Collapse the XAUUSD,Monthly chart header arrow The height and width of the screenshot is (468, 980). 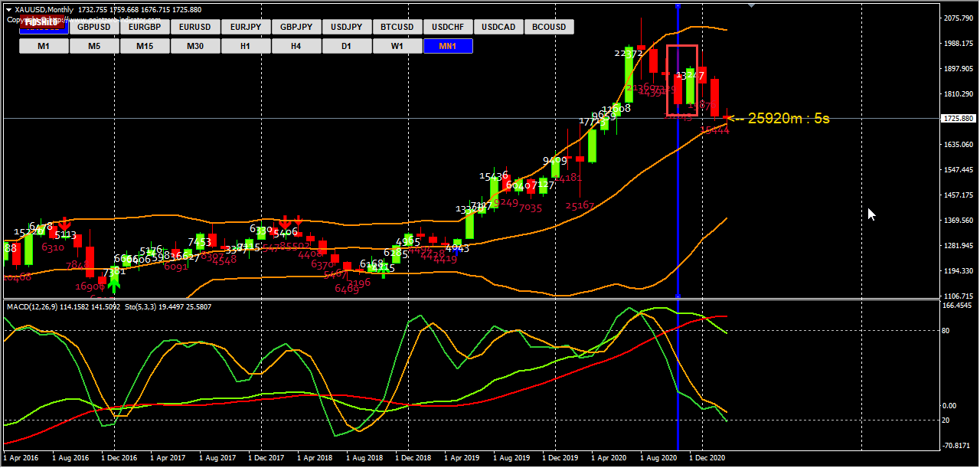point(8,11)
